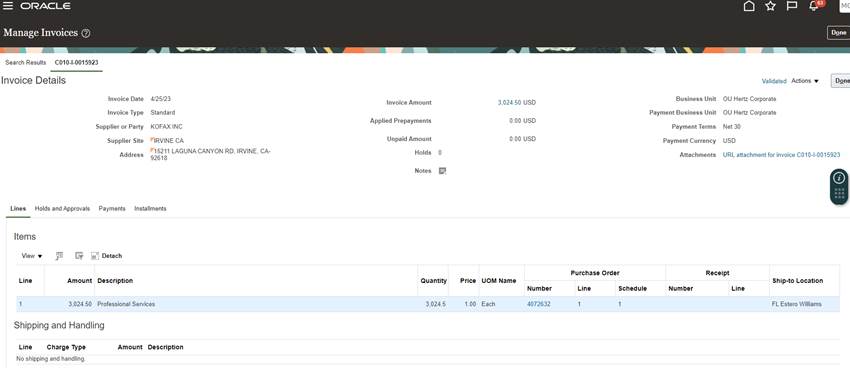Click the 15211 Laguna Canyon address
The image size is (850, 368).
(210, 154)
